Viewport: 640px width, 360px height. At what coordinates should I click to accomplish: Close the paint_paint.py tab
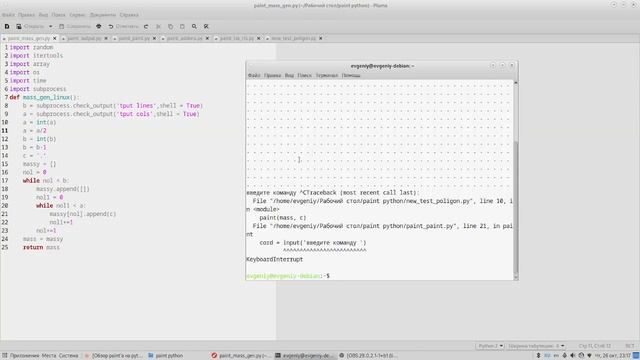pos(154,38)
